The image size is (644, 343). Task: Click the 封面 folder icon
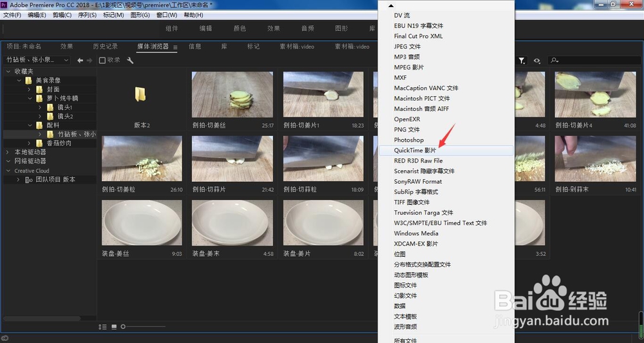[39, 89]
